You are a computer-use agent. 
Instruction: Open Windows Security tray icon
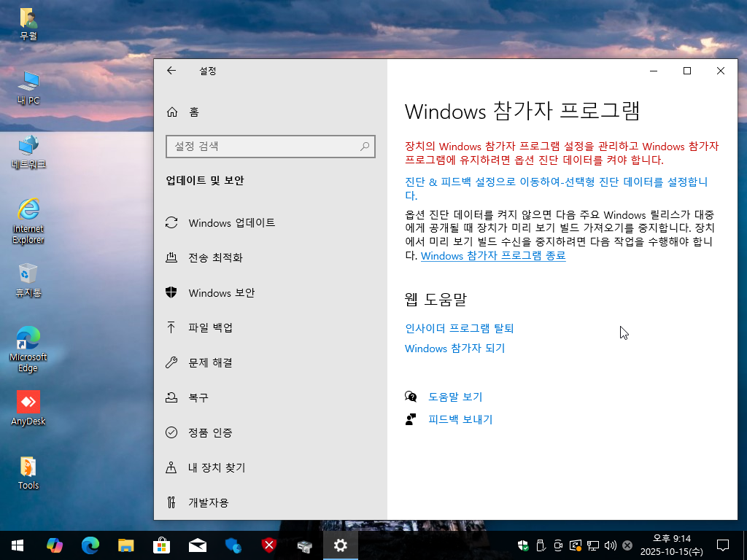[x=522, y=545]
